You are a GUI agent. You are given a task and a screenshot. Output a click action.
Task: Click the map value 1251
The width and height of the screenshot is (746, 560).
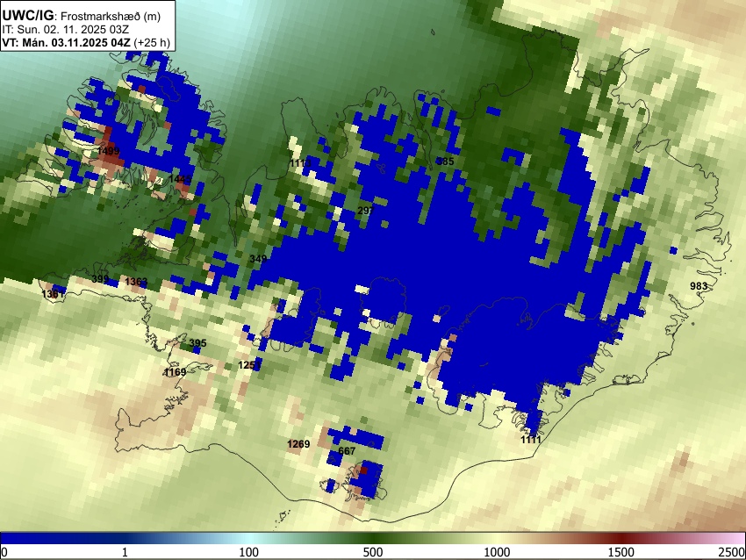point(249,365)
